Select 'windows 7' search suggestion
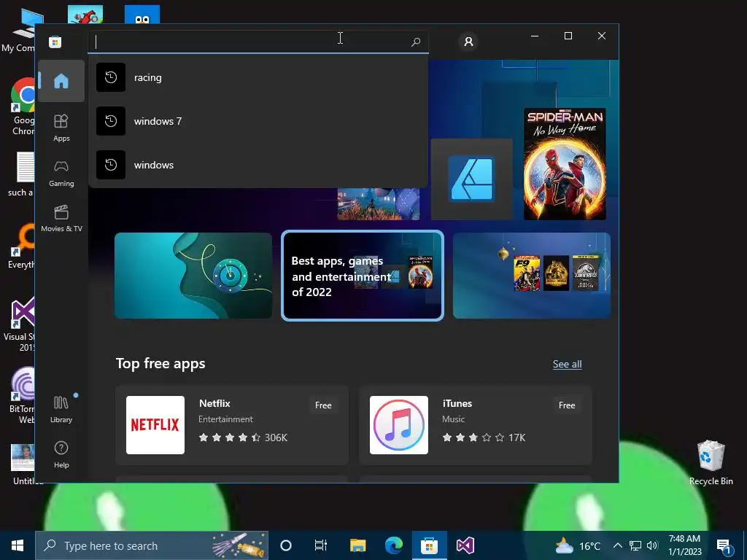The width and height of the screenshot is (747, 560). (x=258, y=121)
